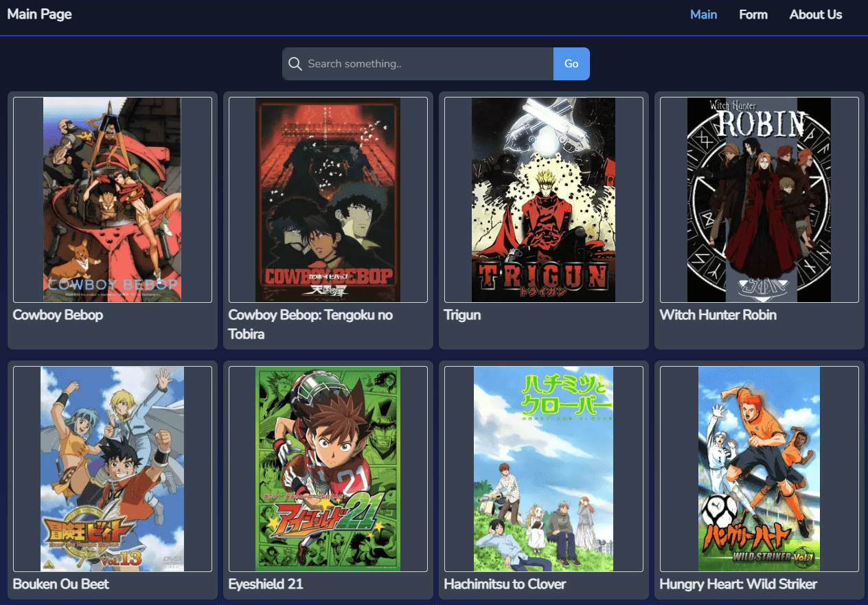Open the Cowboy Bebop poster thumbnail
The height and width of the screenshot is (605, 868).
point(112,199)
